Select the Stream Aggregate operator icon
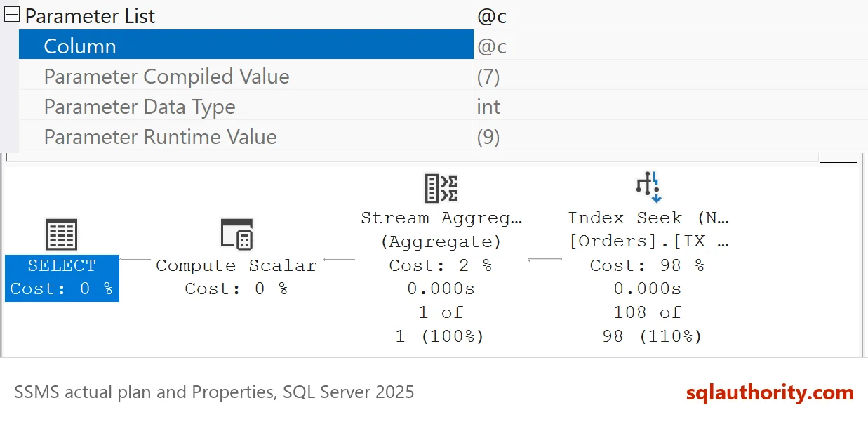 tap(441, 188)
